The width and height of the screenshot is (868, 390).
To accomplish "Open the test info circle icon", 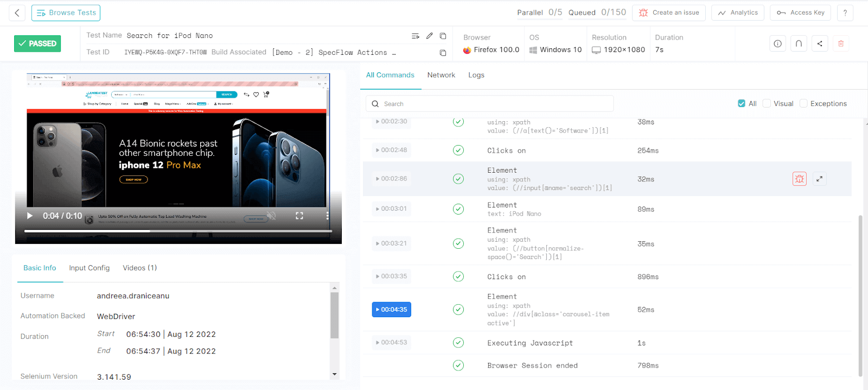I will (777, 43).
